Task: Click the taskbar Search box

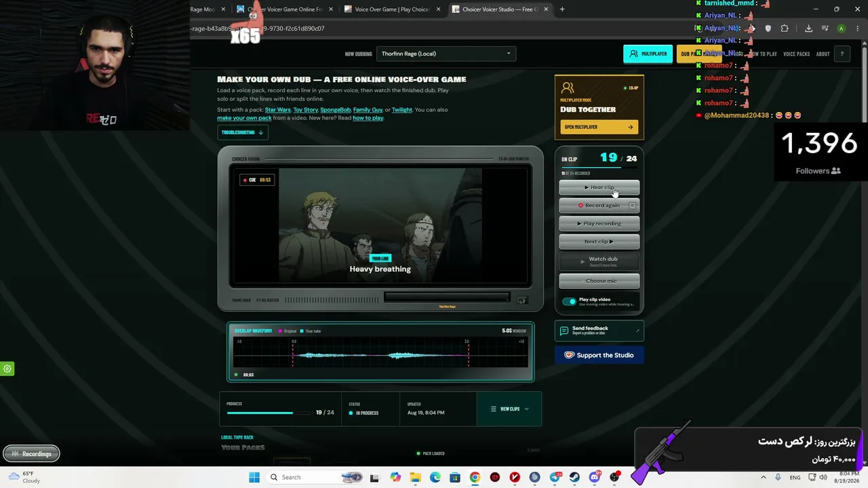Action: (316, 477)
